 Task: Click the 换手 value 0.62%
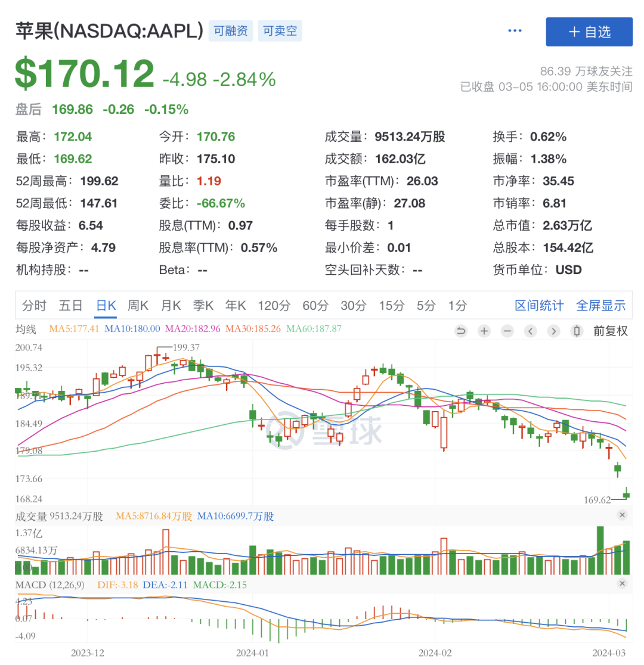click(548, 137)
